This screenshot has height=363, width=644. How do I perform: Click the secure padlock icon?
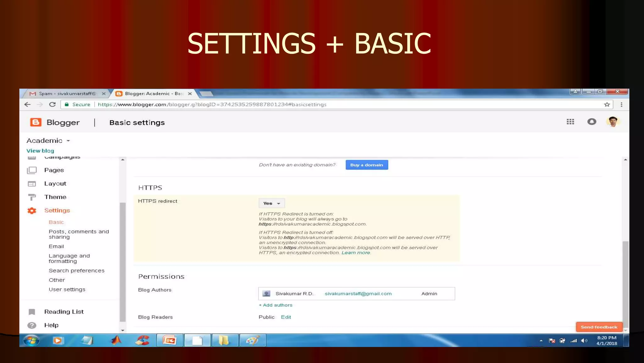pyautogui.click(x=67, y=104)
